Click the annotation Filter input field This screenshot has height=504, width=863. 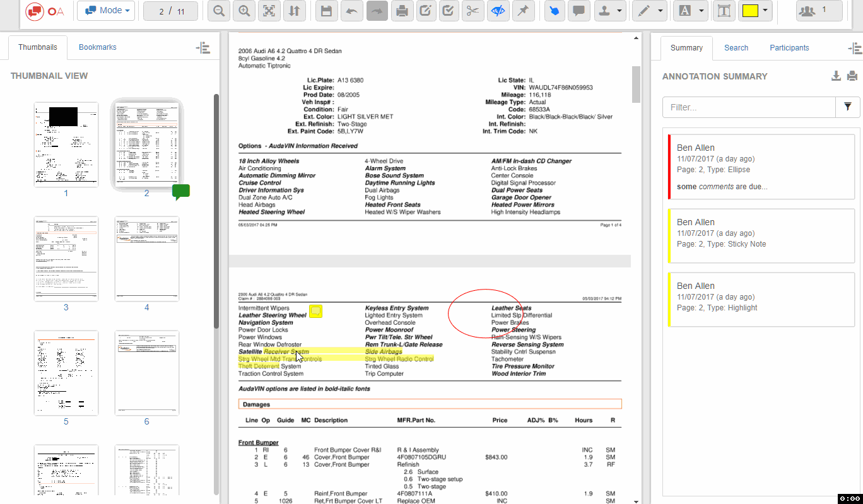pyautogui.click(x=749, y=107)
